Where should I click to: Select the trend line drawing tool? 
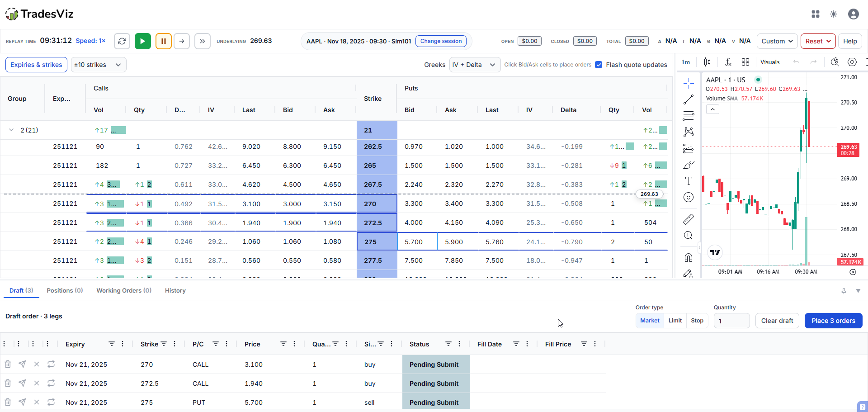(x=689, y=99)
